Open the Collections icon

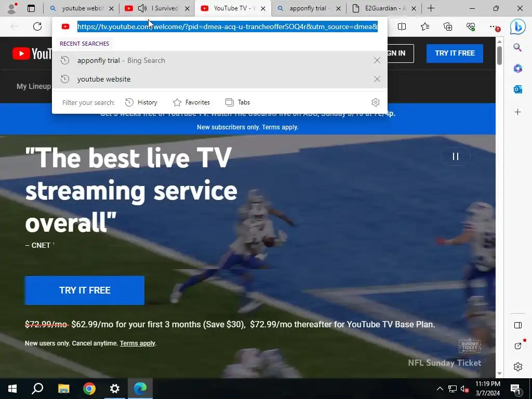coord(448,26)
